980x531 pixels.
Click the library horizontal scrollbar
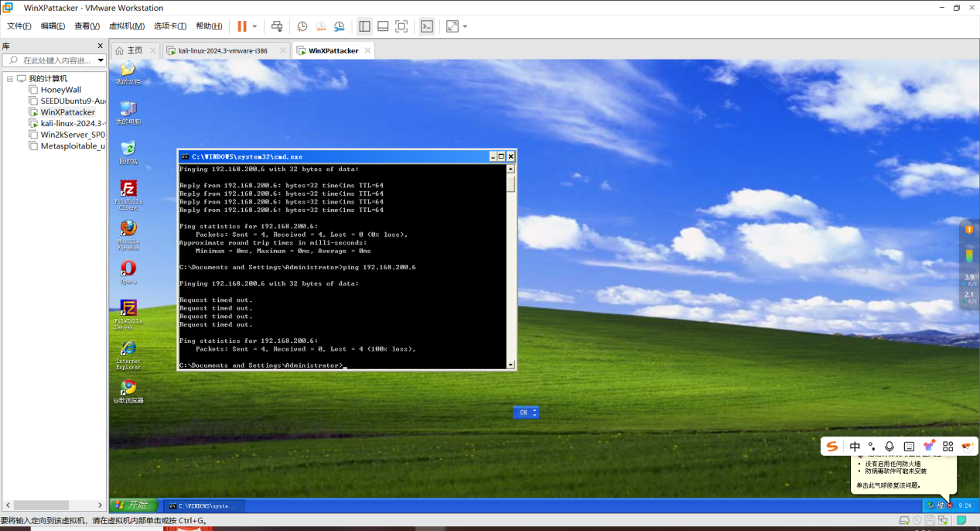coord(53,505)
